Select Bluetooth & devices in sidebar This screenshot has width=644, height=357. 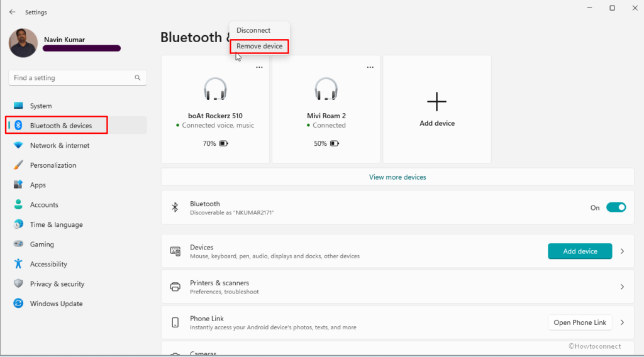pos(77,125)
